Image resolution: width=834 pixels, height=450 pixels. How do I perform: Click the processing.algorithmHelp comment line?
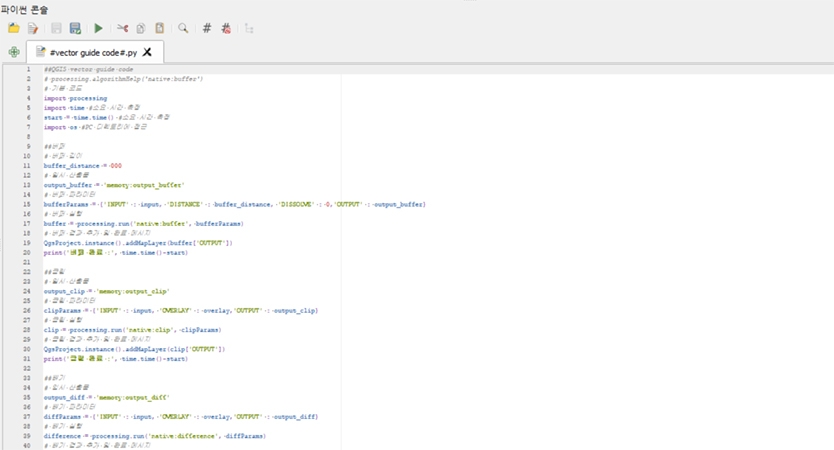(123, 79)
